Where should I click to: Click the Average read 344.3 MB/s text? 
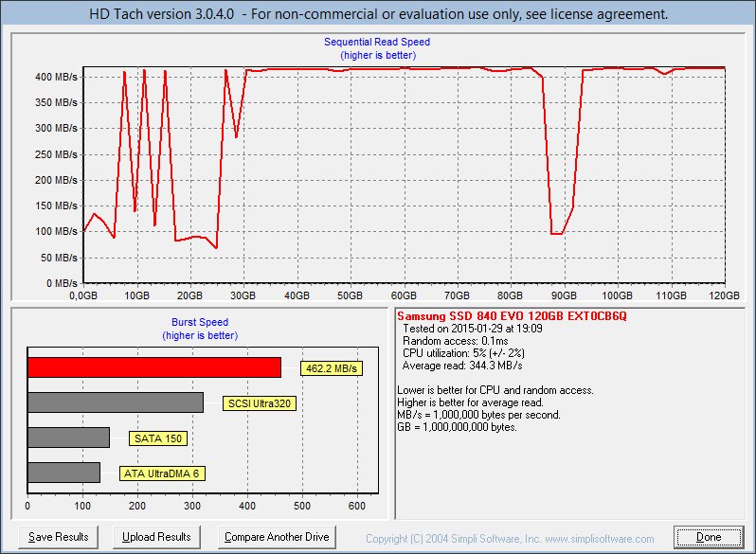click(x=462, y=366)
